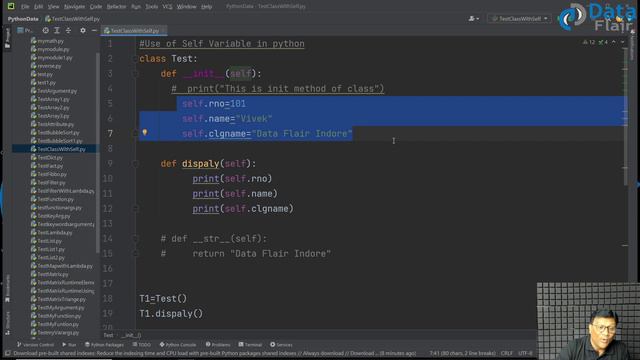The height and width of the screenshot is (360, 640).
Task: Click Select Opened File target icon
Action: (x=45, y=30)
